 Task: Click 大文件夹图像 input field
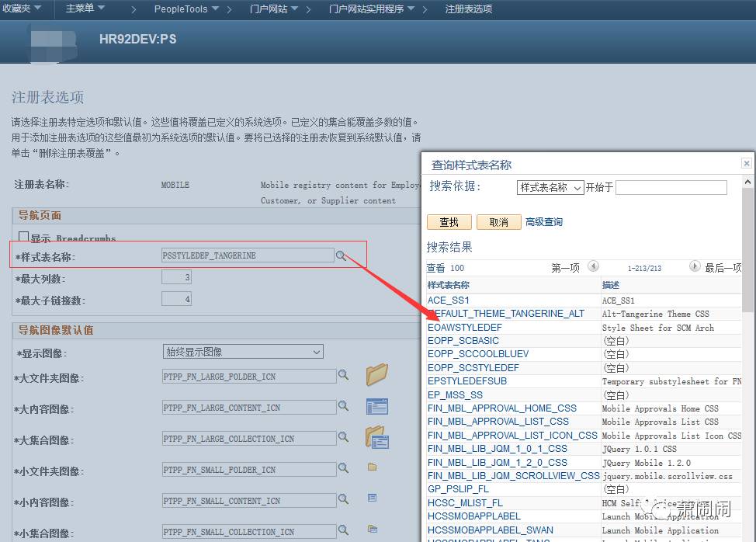click(249, 377)
